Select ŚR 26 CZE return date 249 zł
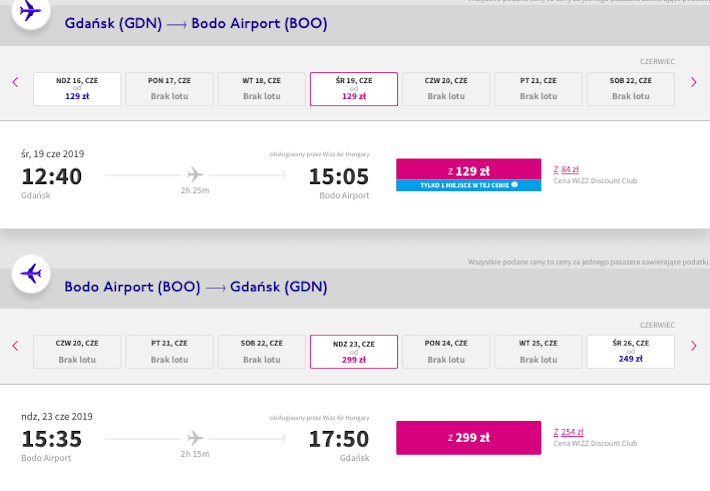 pos(631,352)
